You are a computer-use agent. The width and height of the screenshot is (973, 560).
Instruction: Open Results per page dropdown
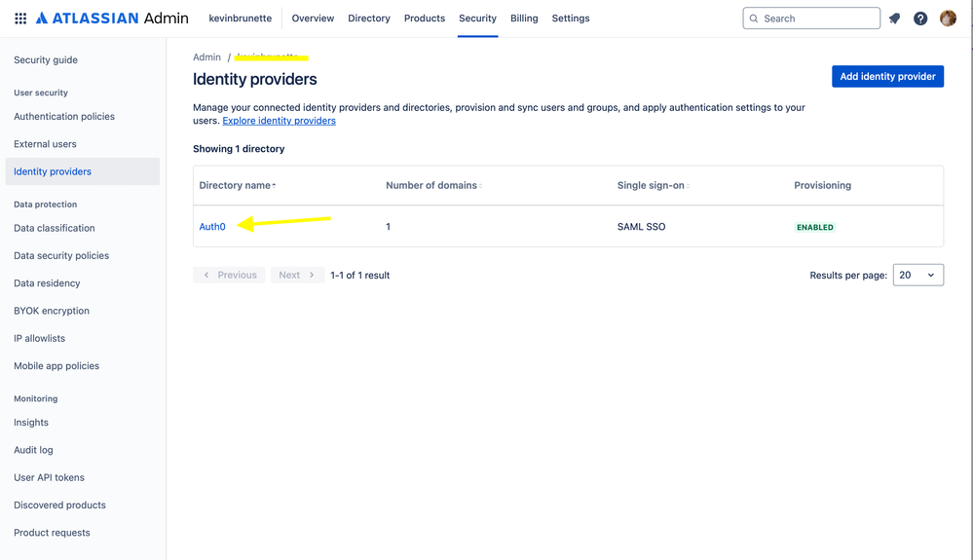pyautogui.click(x=917, y=275)
